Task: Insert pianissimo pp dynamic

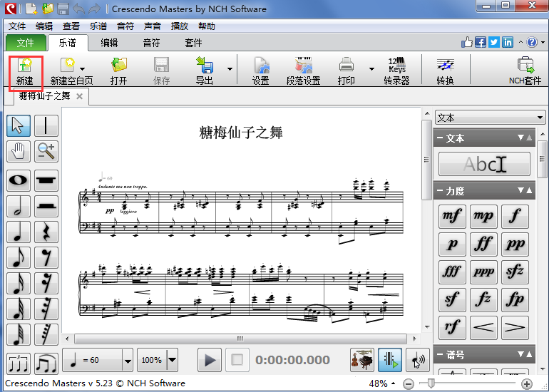Action: coord(515,244)
